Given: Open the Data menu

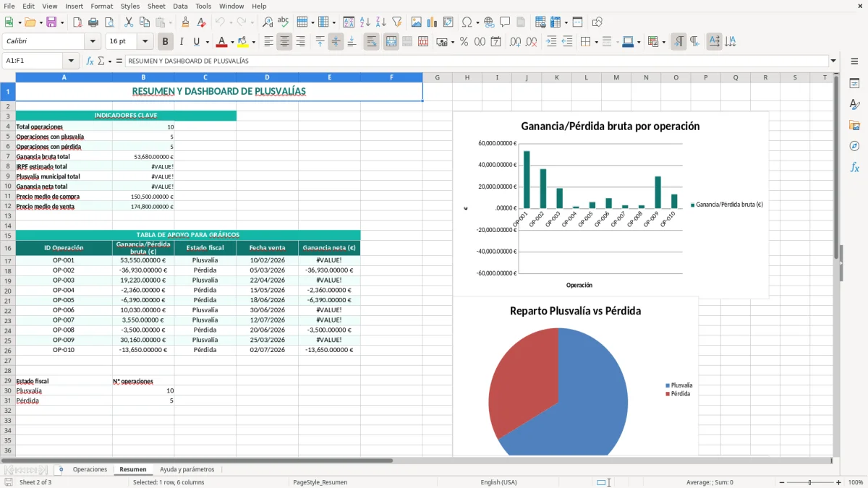Looking at the screenshot, I should coord(180,6).
